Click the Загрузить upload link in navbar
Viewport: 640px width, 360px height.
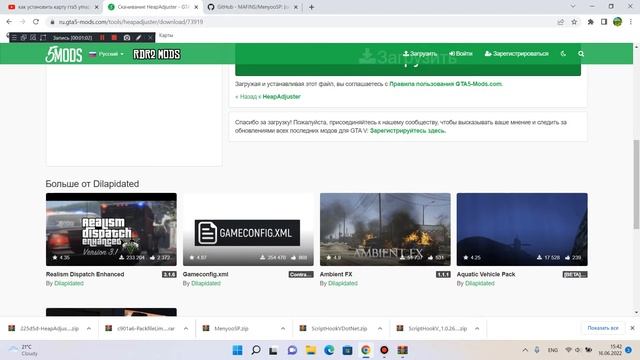tap(420, 53)
